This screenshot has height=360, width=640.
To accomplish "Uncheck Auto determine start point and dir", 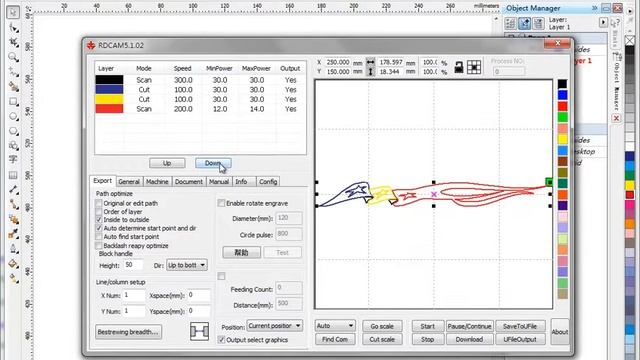I will (x=98, y=228).
